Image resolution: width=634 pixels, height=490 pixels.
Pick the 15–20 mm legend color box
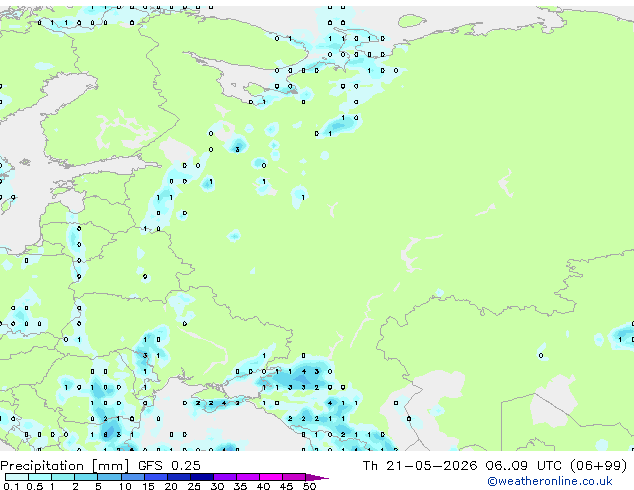(x=155, y=477)
